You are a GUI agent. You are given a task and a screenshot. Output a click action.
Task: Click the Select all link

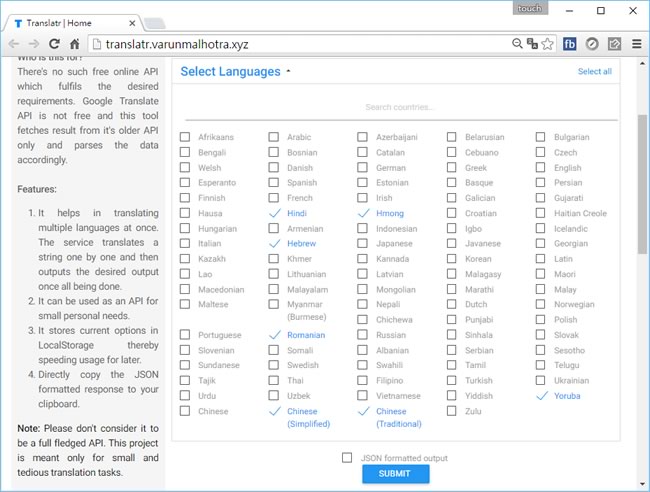(594, 72)
